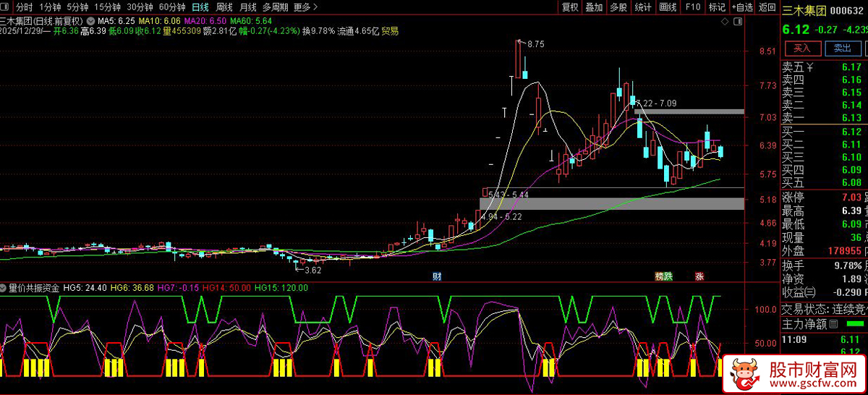
Task: Click the ￥ icon beside 卖五
Action: tap(810, 67)
